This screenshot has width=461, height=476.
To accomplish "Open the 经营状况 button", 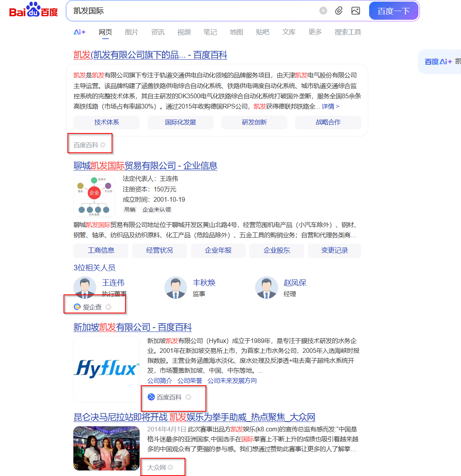I will click(x=159, y=251).
